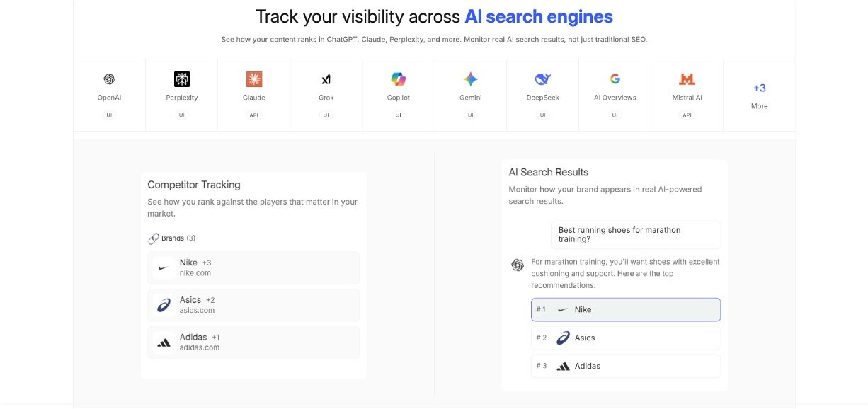Click the API badge under Claude

click(x=254, y=115)
